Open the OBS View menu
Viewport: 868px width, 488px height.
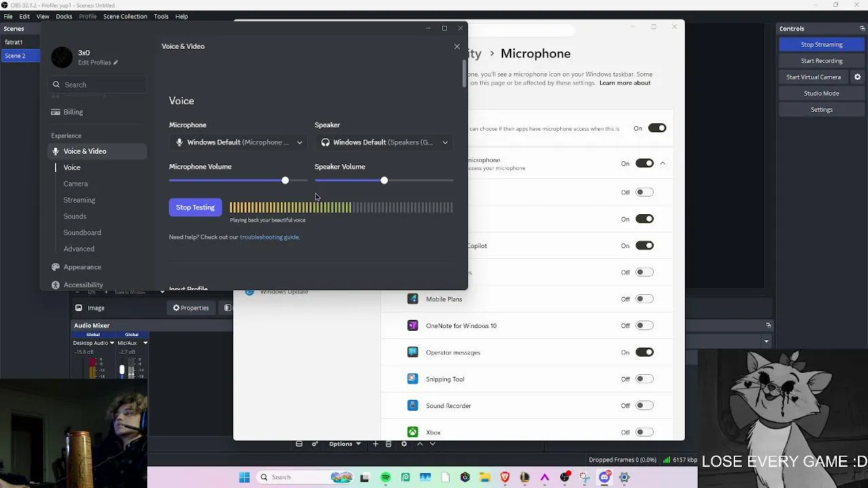43,16
